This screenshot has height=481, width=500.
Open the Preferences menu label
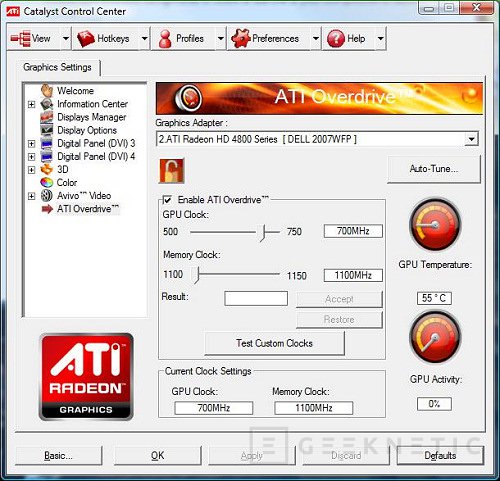275,39
